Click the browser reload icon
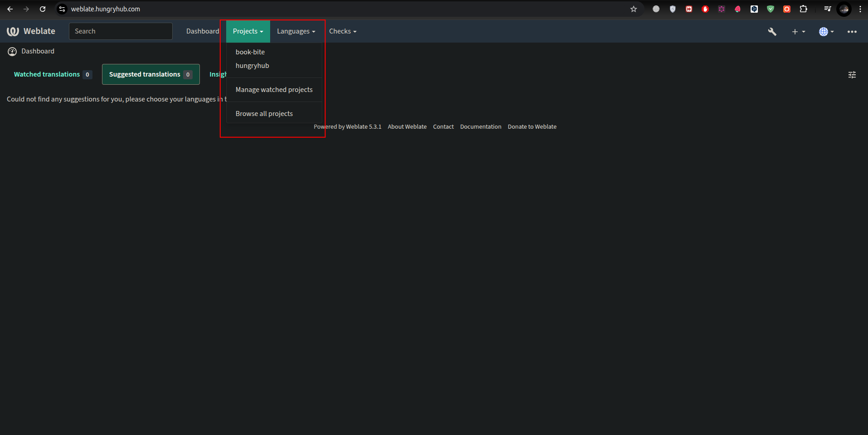 pos(43,9)
